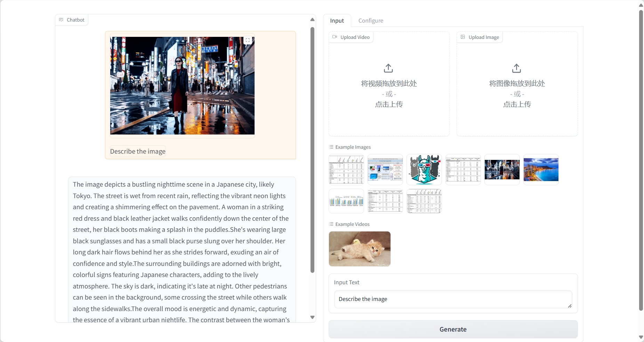Click the chatbot scrollbar up arrow
644x342 pixels.
pyautogui.click(x=312, y=19)
